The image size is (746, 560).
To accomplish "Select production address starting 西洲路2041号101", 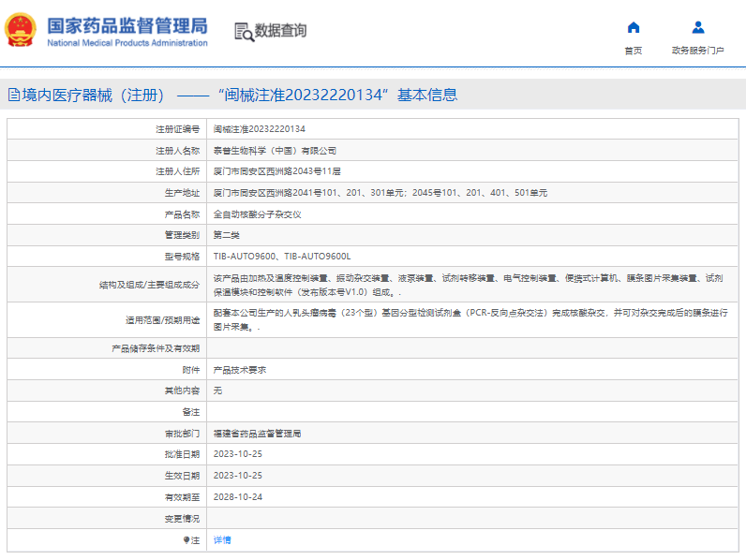I will coord(380,193).
